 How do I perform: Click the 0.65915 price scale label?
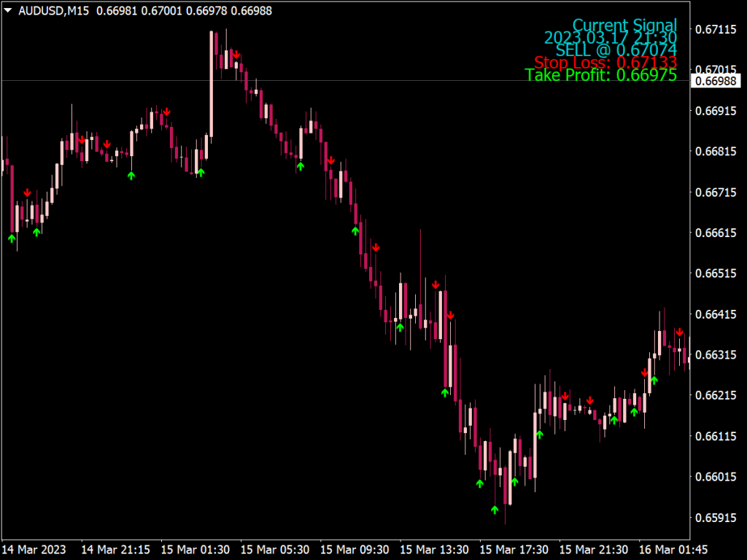pos(716,518)
